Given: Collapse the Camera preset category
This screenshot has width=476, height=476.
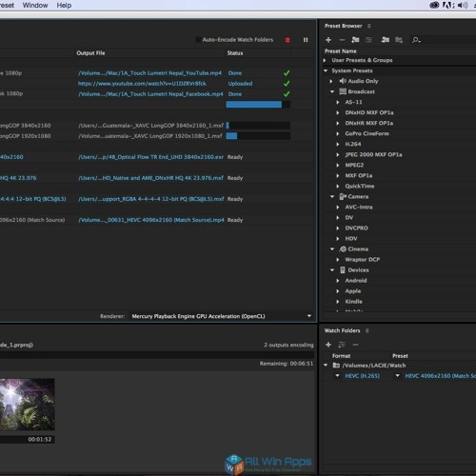Looking at the screenshot, I should (x=332, y=197).
